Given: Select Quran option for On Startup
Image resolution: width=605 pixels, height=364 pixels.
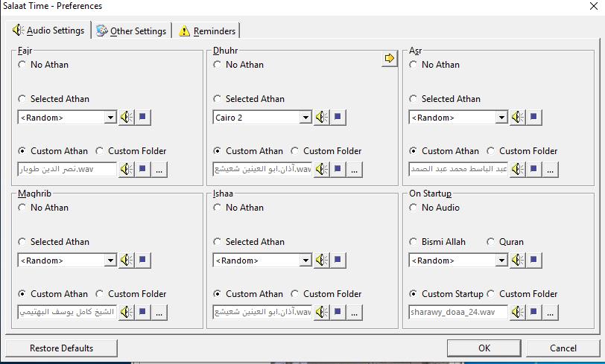Looking at the screenshot, I should tap(491, 242).
